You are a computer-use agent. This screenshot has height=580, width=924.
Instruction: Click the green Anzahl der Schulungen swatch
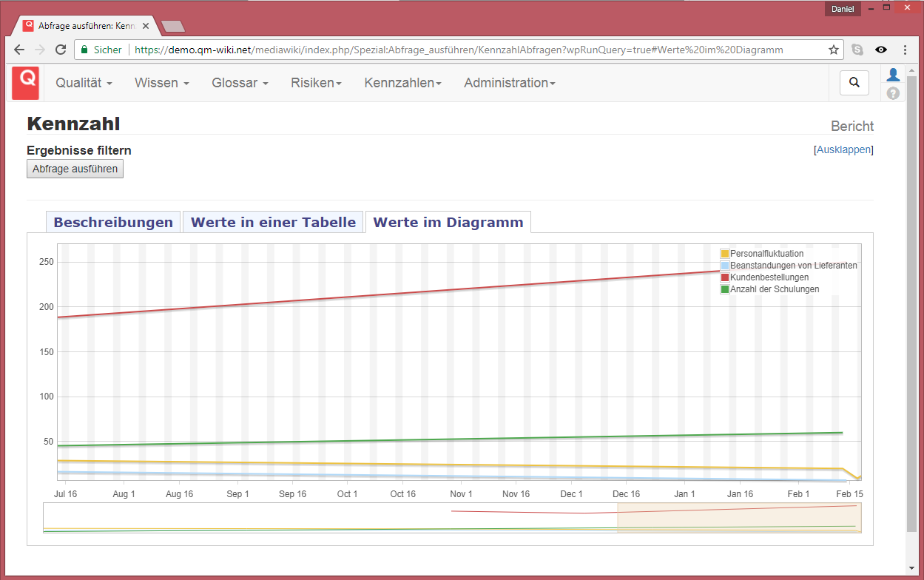725,289
